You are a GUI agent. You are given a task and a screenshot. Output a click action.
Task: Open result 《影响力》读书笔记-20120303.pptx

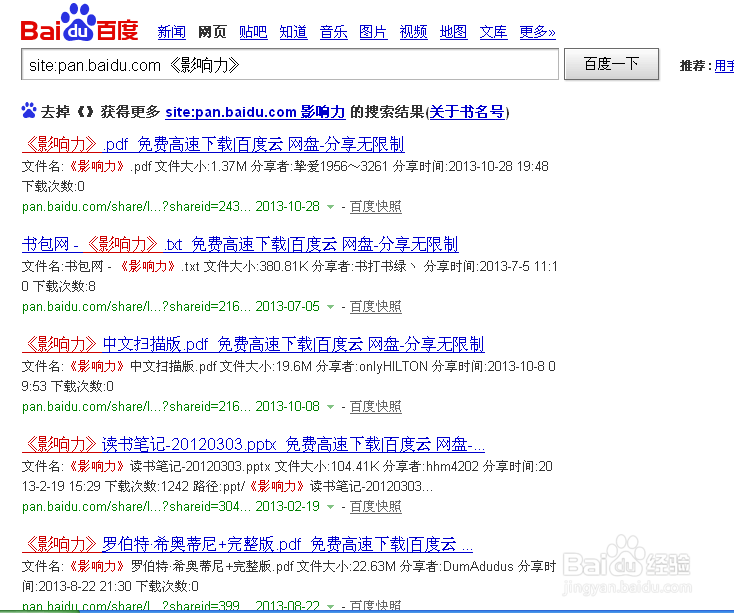pos(253,444)
